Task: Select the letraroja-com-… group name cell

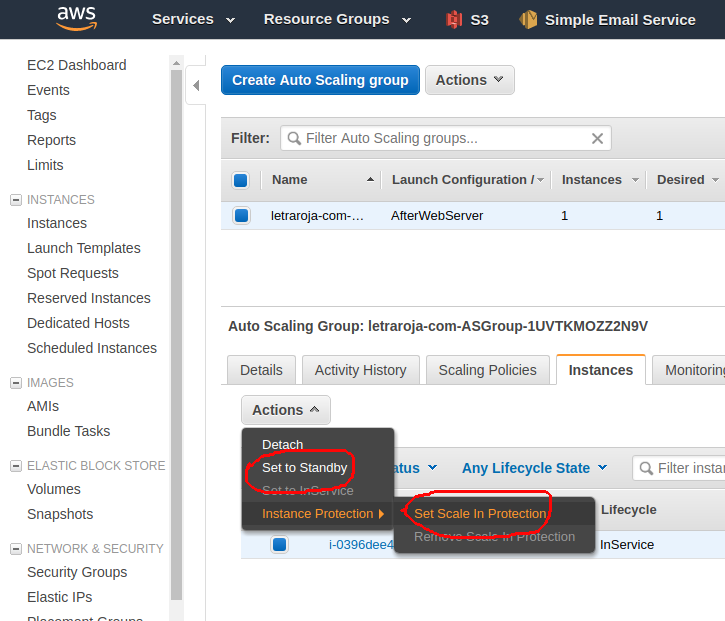Action: pos(317,215)
